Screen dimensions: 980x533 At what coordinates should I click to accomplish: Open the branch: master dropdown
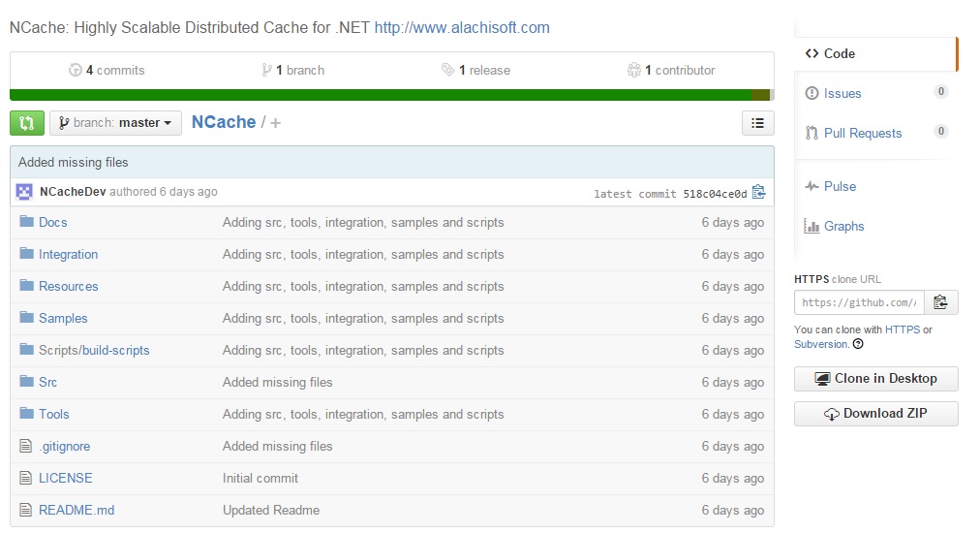pos(115,123)
